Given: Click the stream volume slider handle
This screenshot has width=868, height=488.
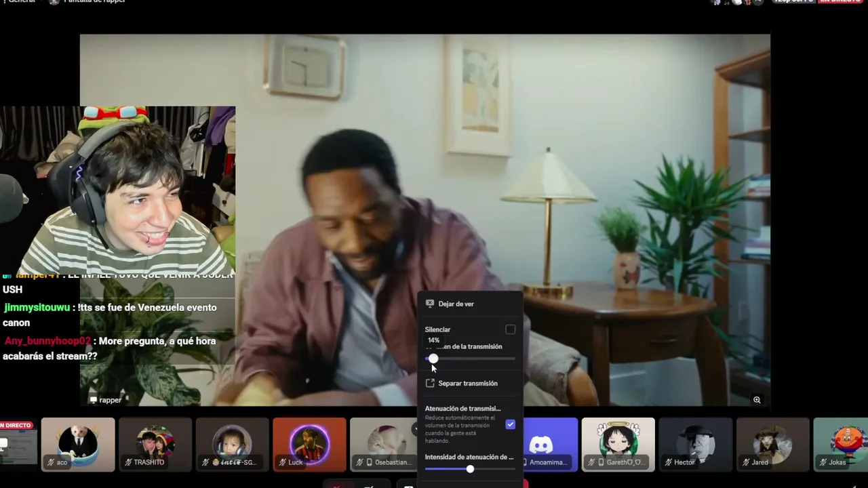Looking at the screenshot, I should click(433, 359).
